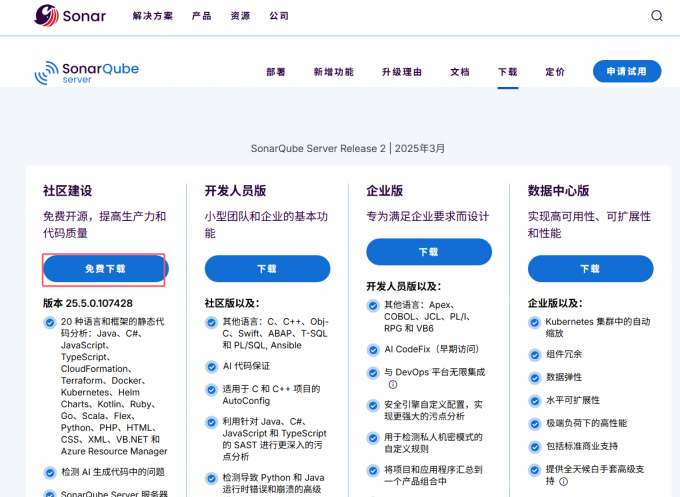Screen dimensions: 680x497
Task: Click check icon beside AI CodeFix
Action: 373,350
